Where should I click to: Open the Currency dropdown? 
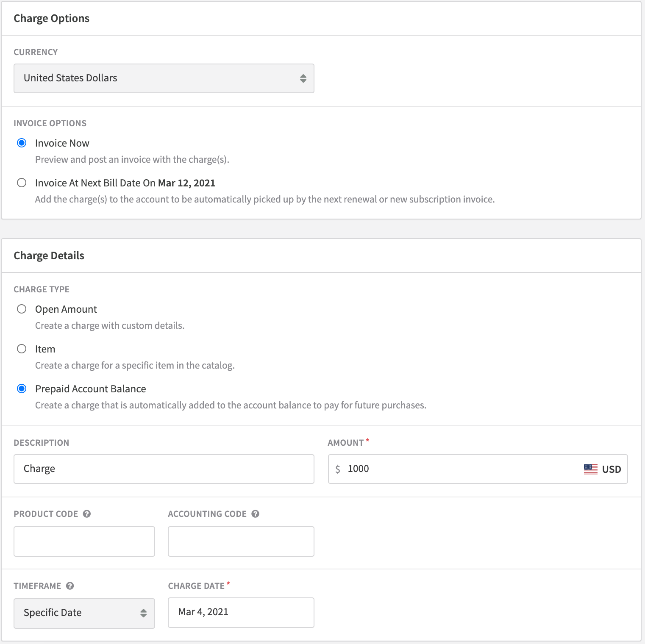pos(164,78)
